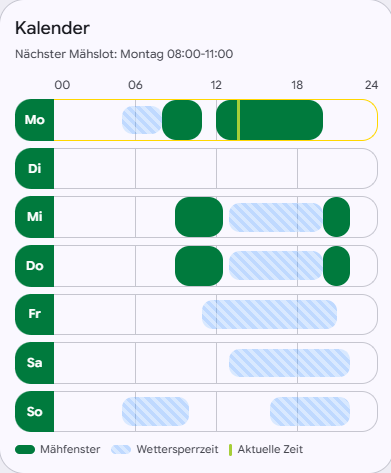The image size is (391, 473).
Task: Open the Sa day label
Action: pyautogui.click(x=35, y=363)
